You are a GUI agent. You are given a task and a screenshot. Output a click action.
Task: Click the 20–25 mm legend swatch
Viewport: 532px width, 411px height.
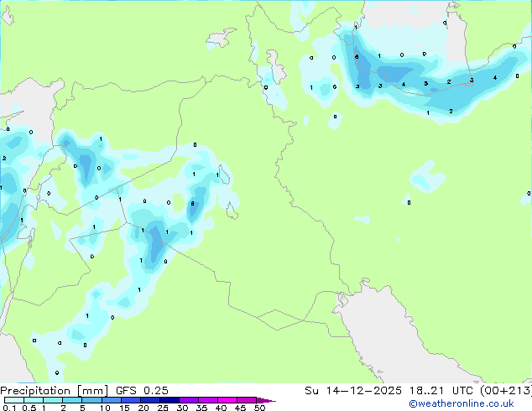(149, 400)
